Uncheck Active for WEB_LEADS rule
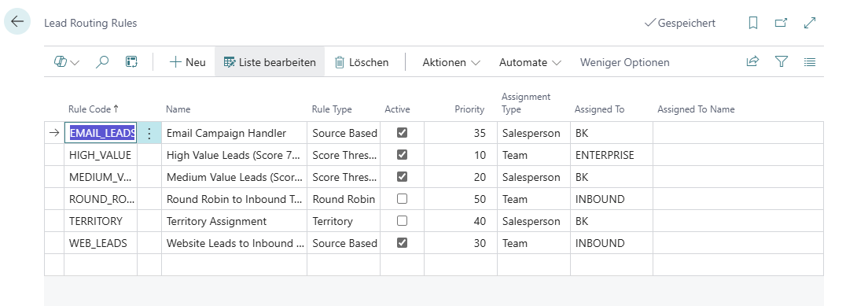 (403, 243)
